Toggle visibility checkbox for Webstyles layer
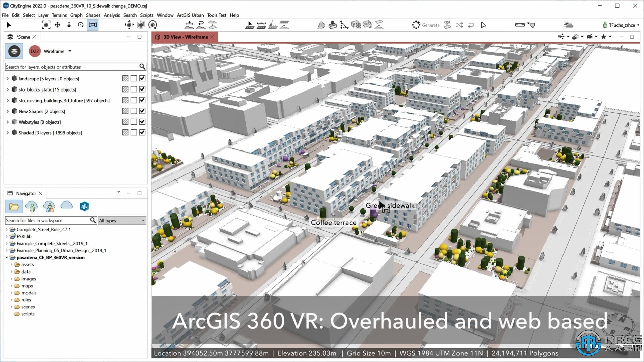 142,122
